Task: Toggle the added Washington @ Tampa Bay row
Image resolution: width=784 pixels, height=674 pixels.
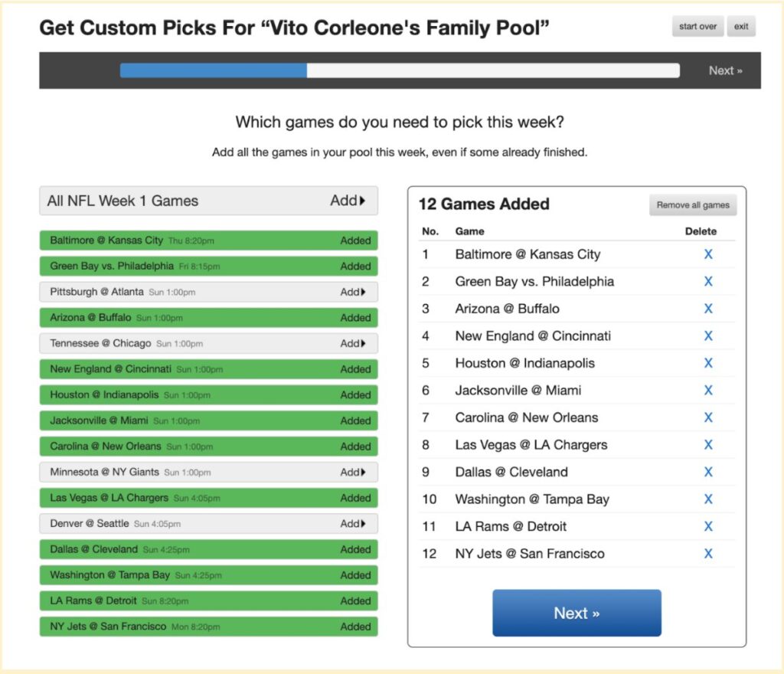Action: coord(208,575)
